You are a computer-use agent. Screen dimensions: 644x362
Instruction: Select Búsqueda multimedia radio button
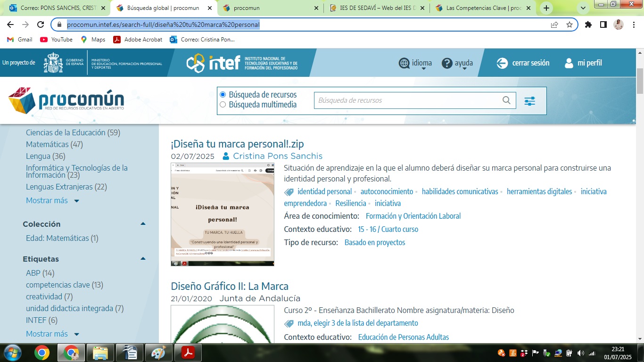click(x=223, y=105)
